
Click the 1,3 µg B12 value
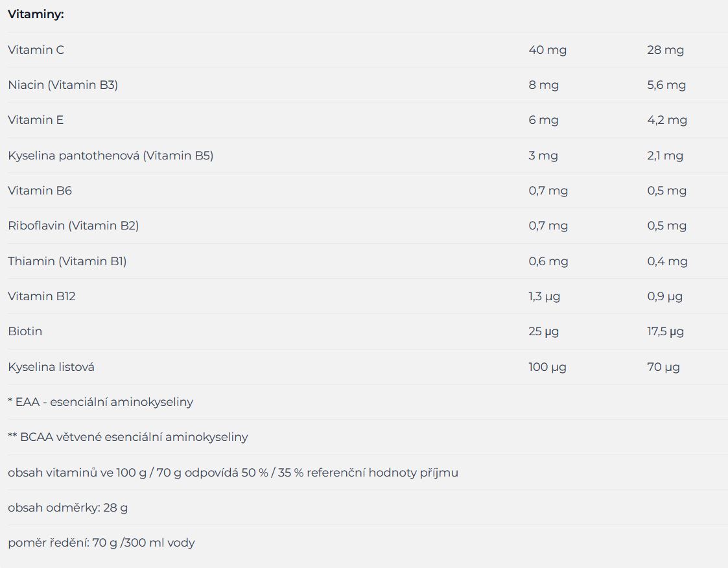click(544, 296)
